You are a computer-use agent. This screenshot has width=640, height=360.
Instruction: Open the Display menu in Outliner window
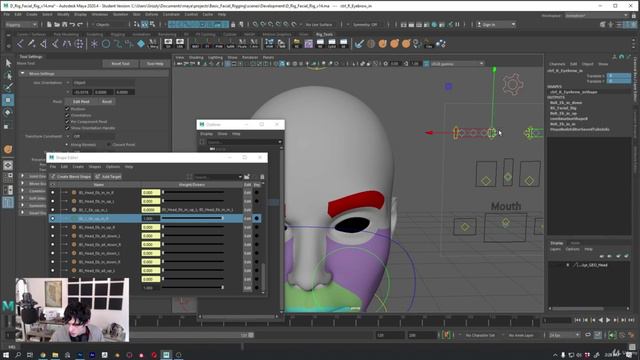point(207,133)
